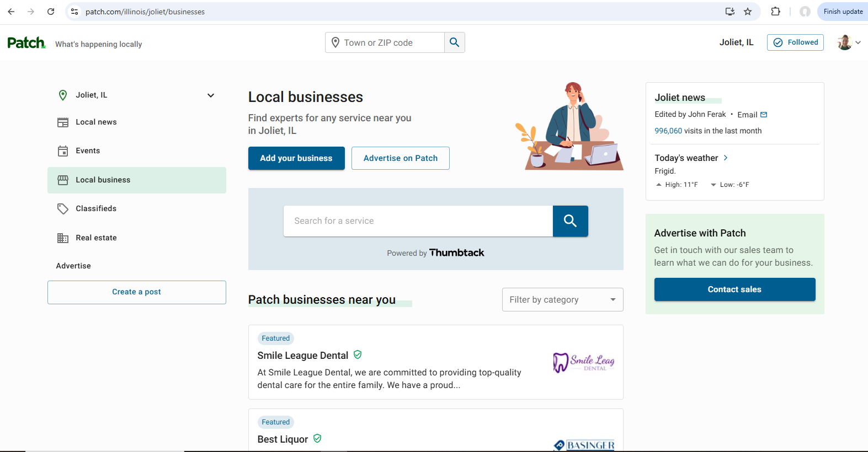Click the Finish update button
The width and height of the screenshot is (868, 452).
pos(843,12)
